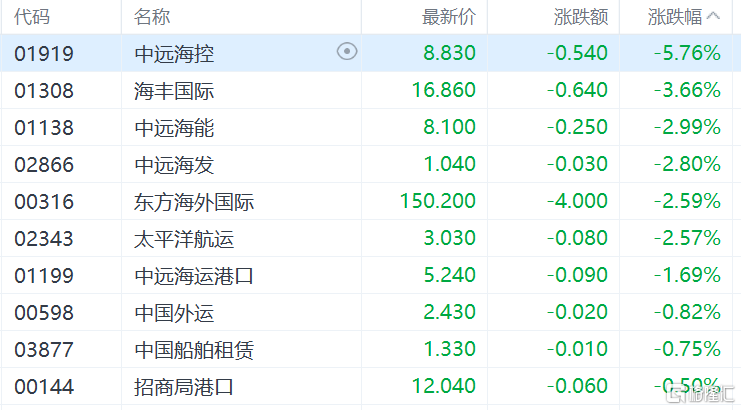
Task: Click the latest price 5.240
Action: coord(449,274)
